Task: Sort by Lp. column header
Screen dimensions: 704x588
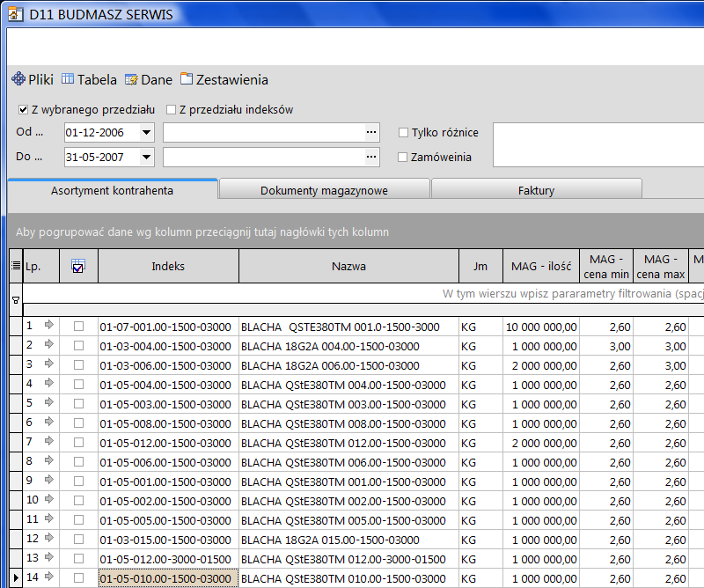Action: [40, 266]
